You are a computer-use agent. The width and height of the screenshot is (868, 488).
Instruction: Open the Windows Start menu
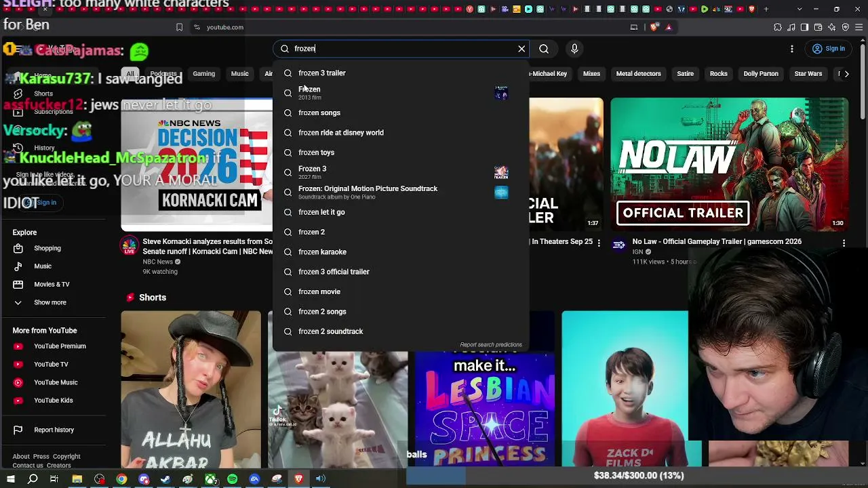[x=11, y=479]
